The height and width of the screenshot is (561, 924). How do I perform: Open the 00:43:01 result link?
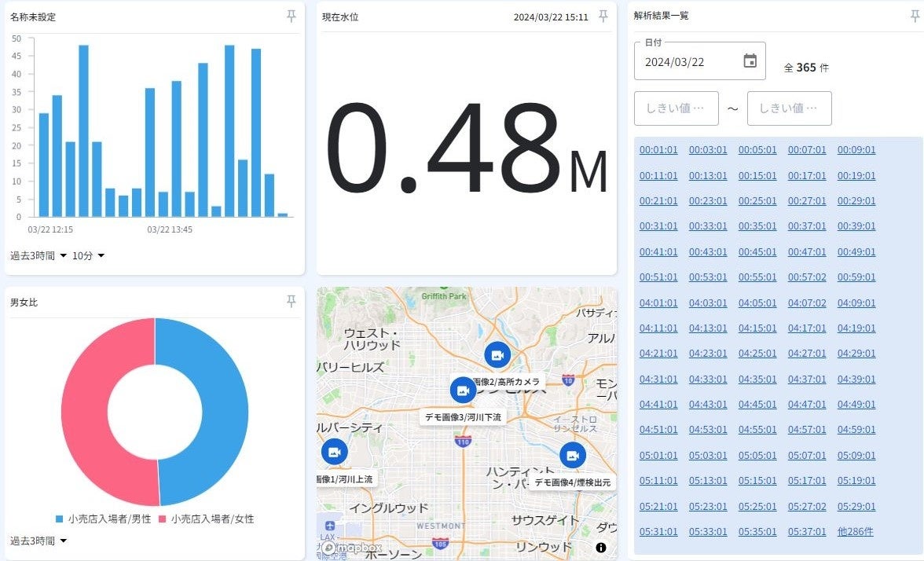tap(708, 251)
